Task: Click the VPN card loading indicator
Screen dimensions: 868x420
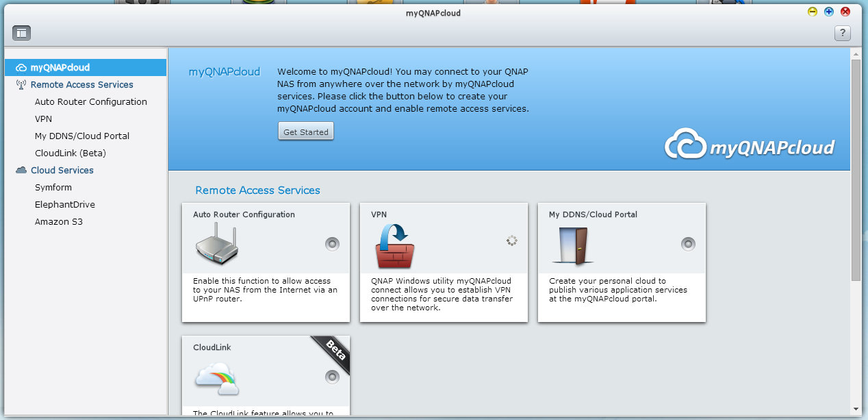Action: (511, 240)
